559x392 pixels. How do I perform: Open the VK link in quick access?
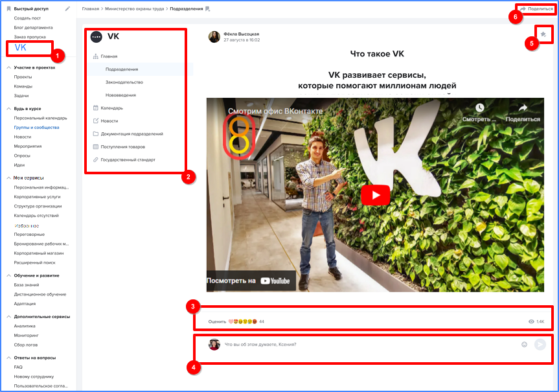pyautogui.click(x=20, y=48)
